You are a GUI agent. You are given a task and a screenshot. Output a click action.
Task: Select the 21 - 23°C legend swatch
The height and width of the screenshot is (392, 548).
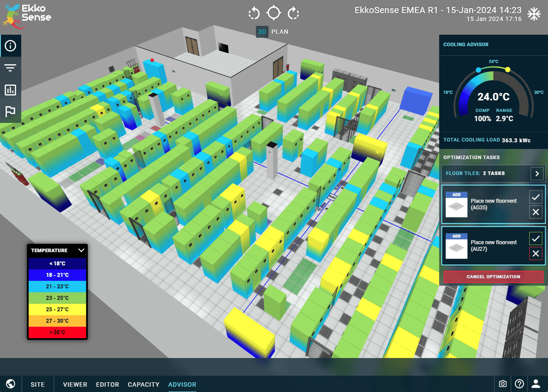[x=57, y=286]
